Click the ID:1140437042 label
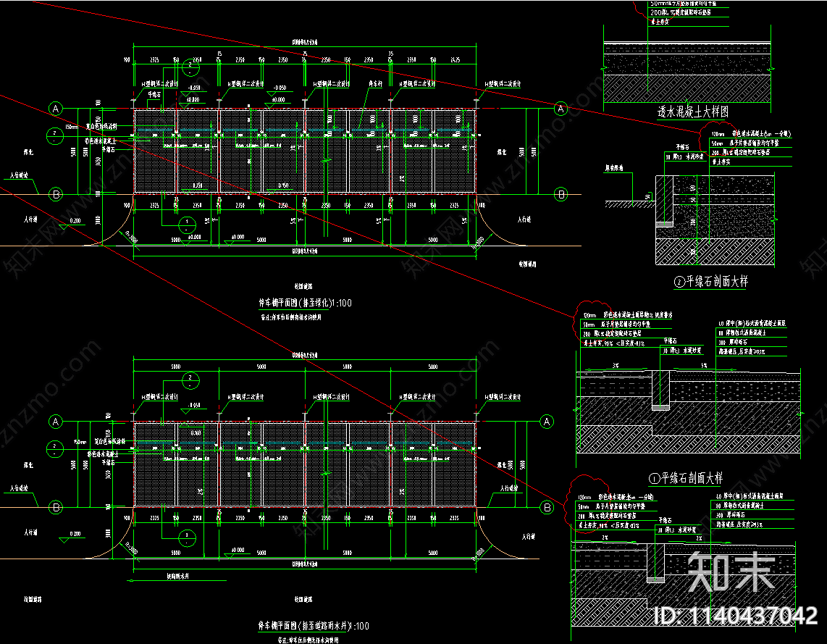 click(735, 616)
